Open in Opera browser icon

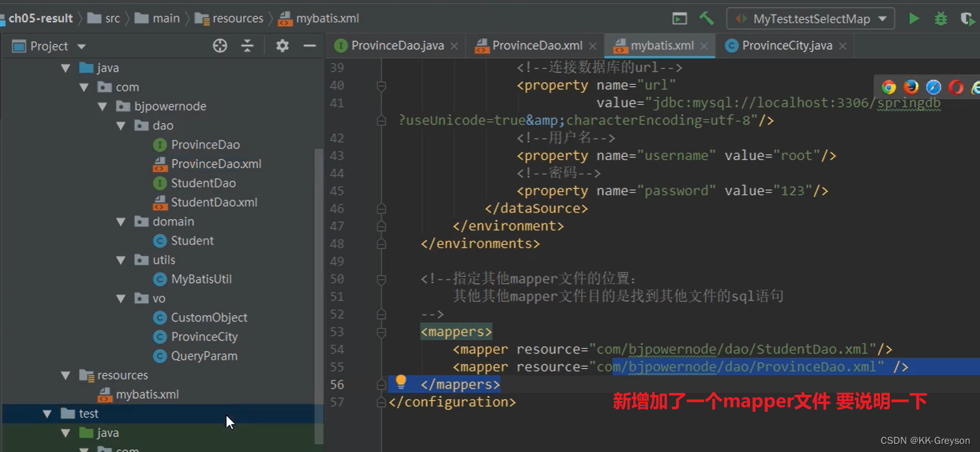tap(956, 87)
